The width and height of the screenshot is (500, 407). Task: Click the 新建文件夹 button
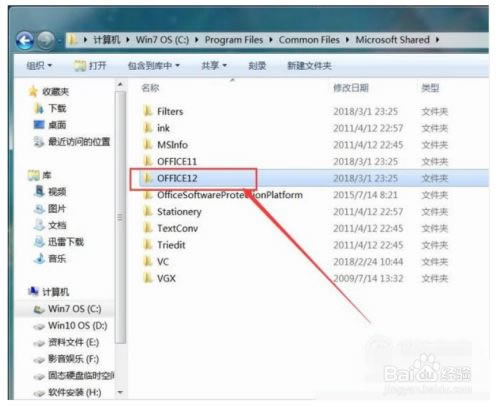pyautogui.click(x=309, y=65)
